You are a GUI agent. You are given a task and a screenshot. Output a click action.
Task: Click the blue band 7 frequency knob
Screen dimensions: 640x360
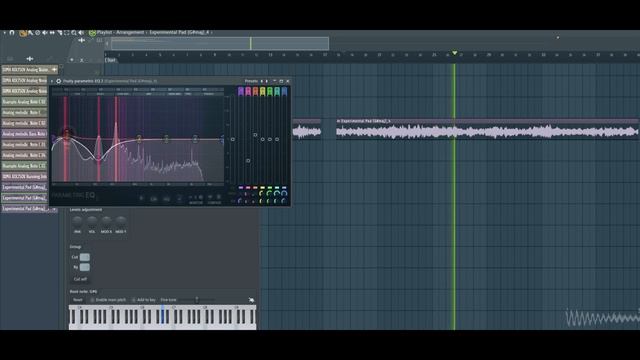(284, 193)
